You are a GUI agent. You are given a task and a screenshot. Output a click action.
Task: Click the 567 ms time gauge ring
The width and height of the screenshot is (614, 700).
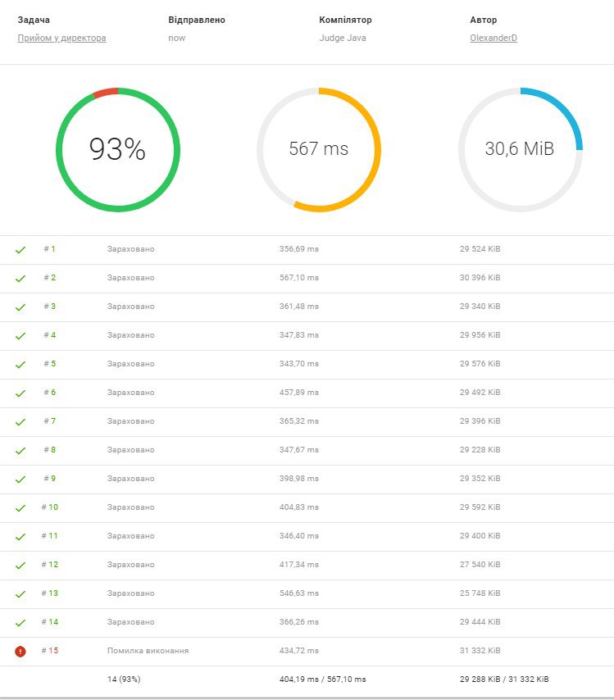tap(319, 149)
